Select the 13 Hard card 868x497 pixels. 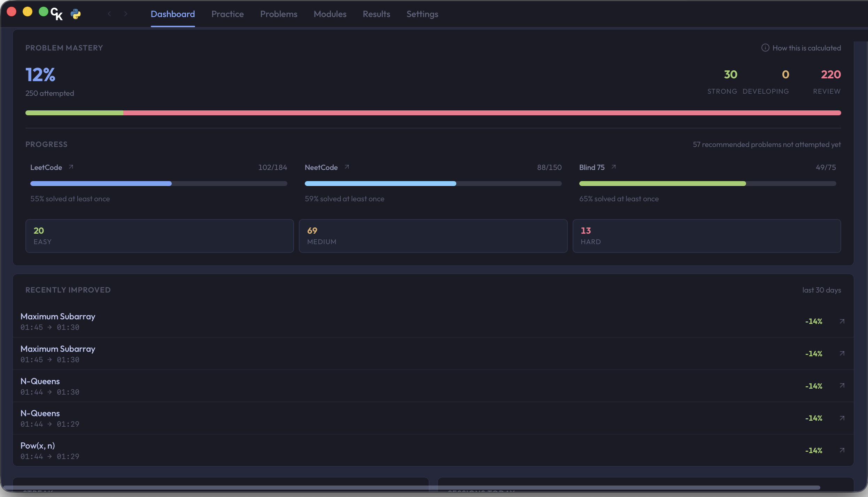pos(707,236)
